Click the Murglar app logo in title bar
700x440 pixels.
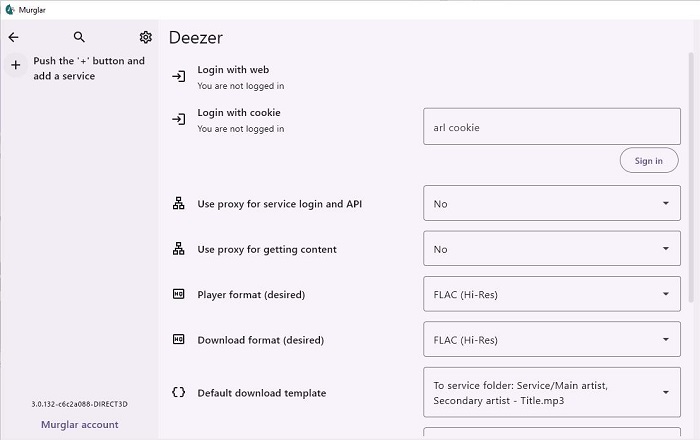10,9
